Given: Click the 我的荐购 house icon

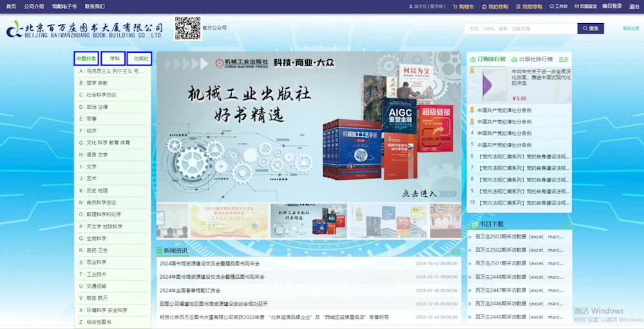Looking at the screenshot, I should (484, 6).
